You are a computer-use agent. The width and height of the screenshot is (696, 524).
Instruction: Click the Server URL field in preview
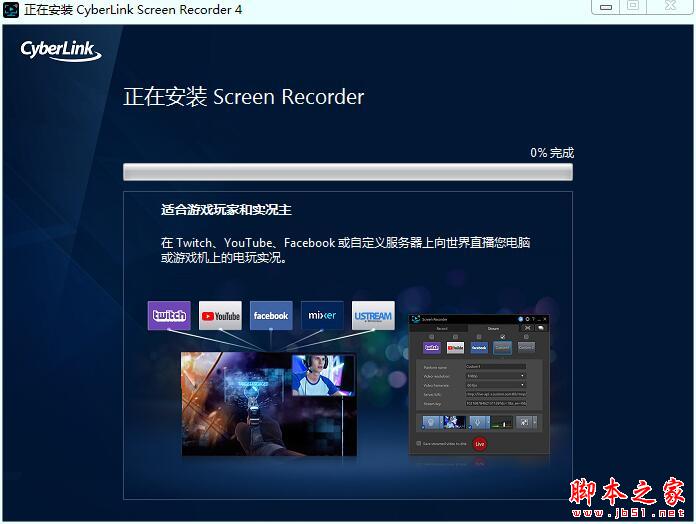[496, 394]
